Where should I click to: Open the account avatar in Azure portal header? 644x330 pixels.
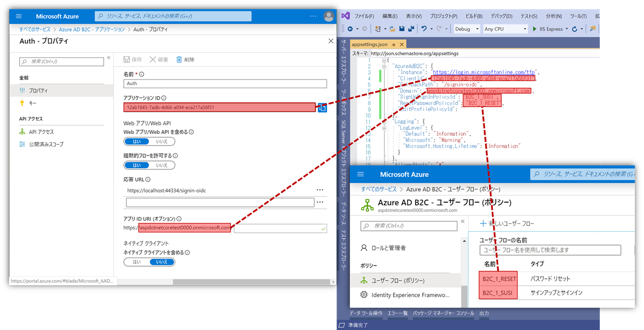pyautogui.click(x=329, y=17)
